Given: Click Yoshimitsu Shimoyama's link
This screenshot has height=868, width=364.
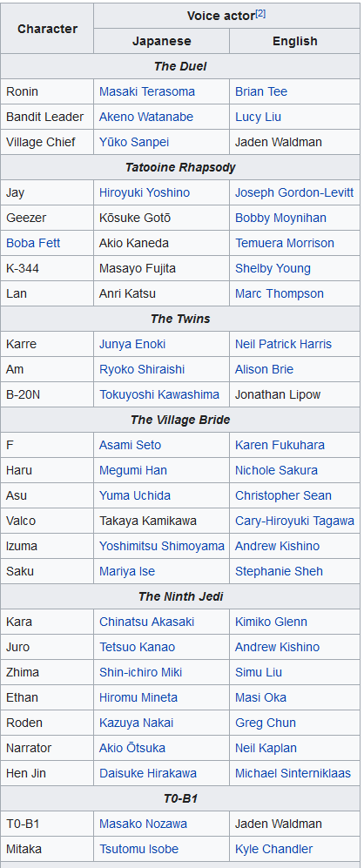Looking at the screenshot, I should pos(162,546).
